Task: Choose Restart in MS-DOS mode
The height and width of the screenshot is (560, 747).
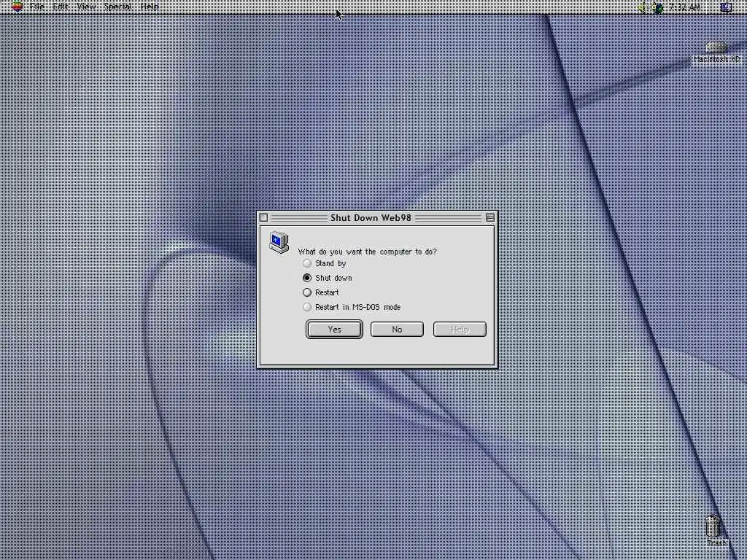Action: 352,307
